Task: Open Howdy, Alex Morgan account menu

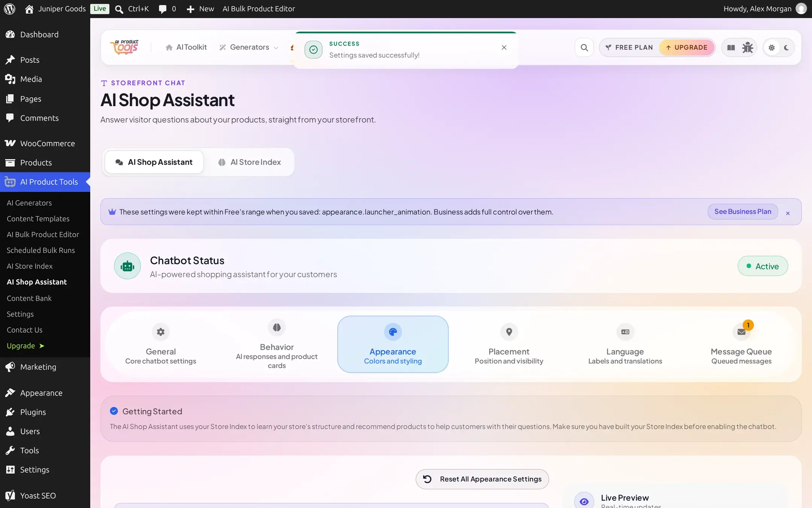Action: [x=765, y=9]
